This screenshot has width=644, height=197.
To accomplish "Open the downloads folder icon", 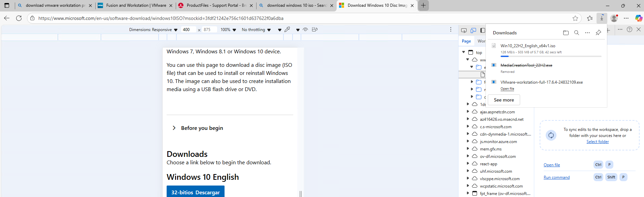I will pyautogui.click(x=566, y=33).
